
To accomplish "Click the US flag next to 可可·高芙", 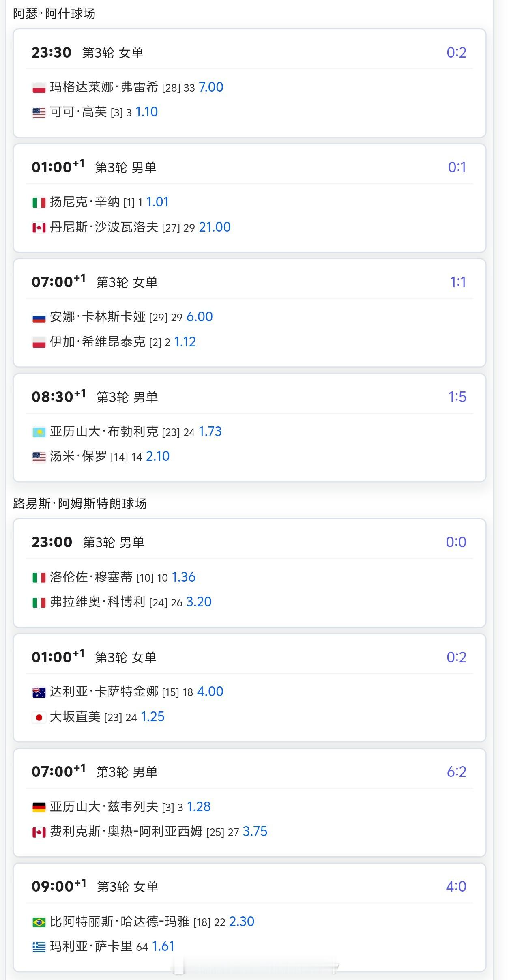I will pyautogui.click(x=39, y=112).
